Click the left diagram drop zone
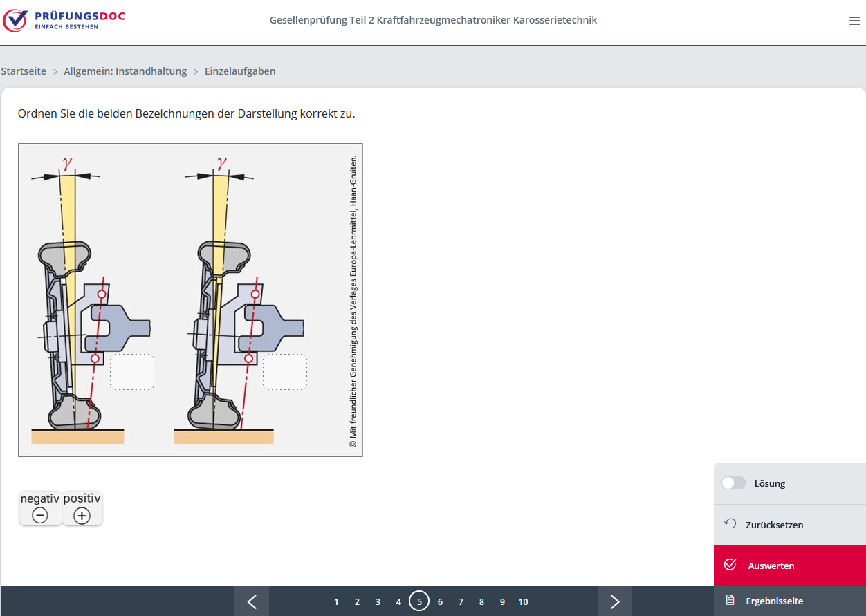866x616 pixels. tap(131, 372)
